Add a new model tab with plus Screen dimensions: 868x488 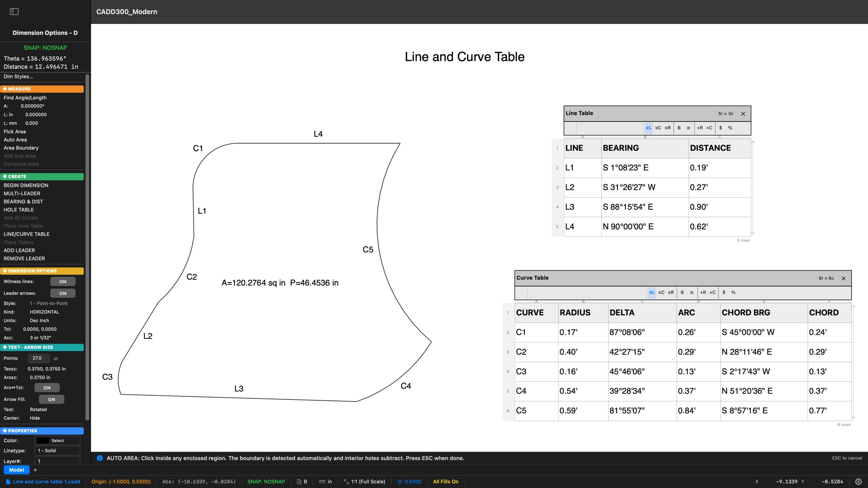coord(35,470)
